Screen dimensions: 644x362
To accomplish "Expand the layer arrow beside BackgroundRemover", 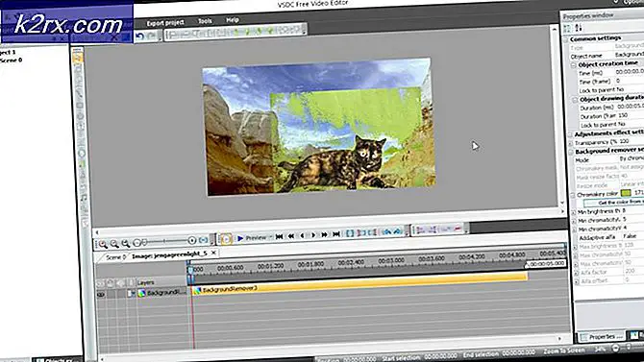I will pos(133,294).
